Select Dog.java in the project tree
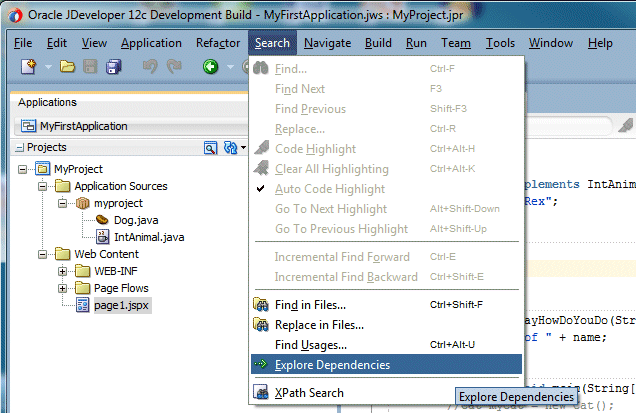 [x=136, y=220]
